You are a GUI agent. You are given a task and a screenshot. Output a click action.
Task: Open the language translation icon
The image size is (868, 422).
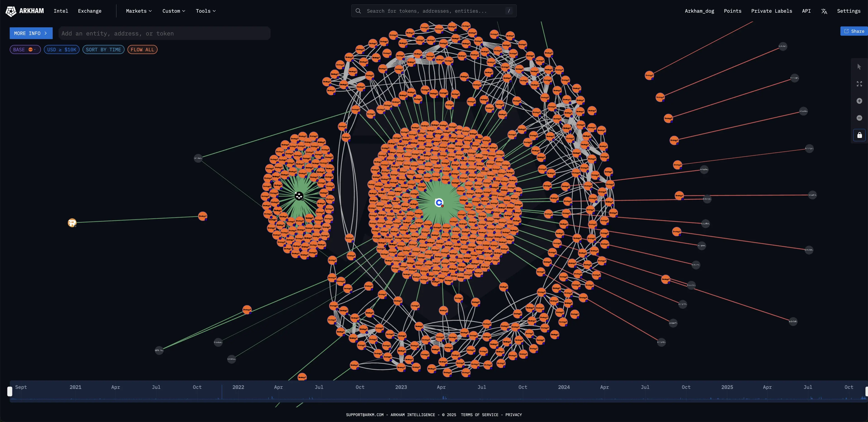tap(824, 11)
